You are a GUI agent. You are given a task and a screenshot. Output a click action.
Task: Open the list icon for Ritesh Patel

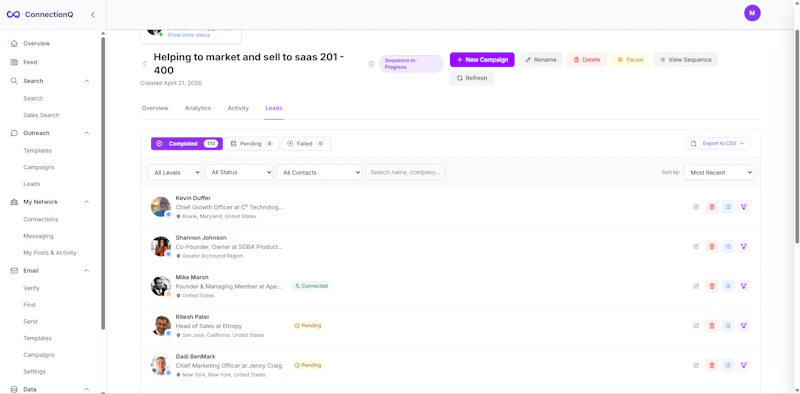click(x=728, y=326)
